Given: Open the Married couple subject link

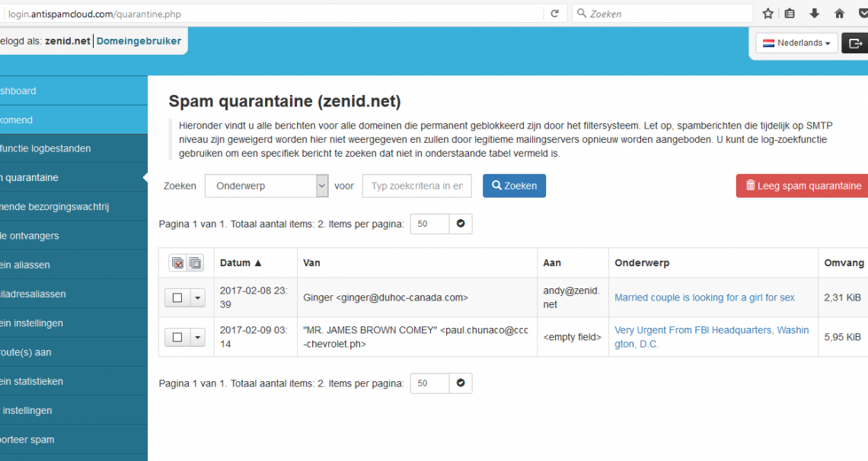Looking at the screenshot, I should coord(704,297).
